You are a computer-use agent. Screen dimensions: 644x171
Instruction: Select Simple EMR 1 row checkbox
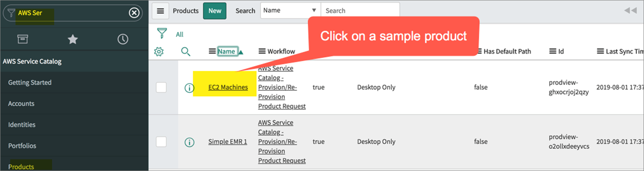pyautogui.click(x=161, y=142)
